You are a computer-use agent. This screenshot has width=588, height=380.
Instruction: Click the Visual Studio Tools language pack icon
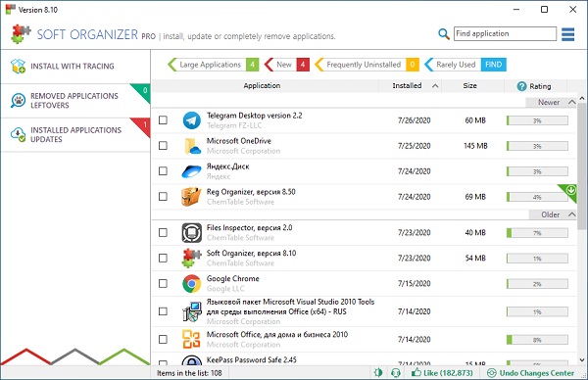[192, 311]
